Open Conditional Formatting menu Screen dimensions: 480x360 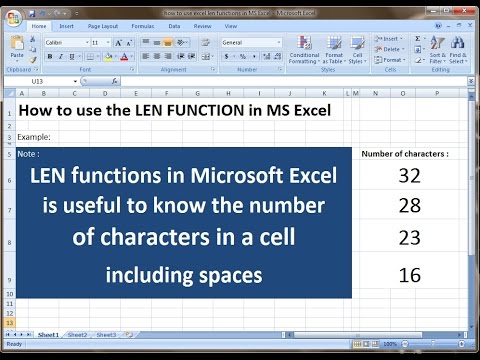pos(304,49)
